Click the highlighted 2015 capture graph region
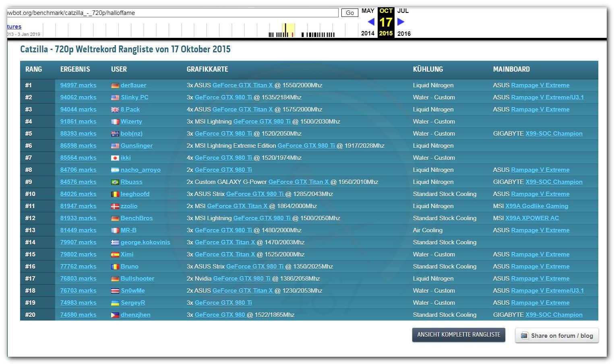The height and width of the screenshot is (364, 614). (288, 30)
